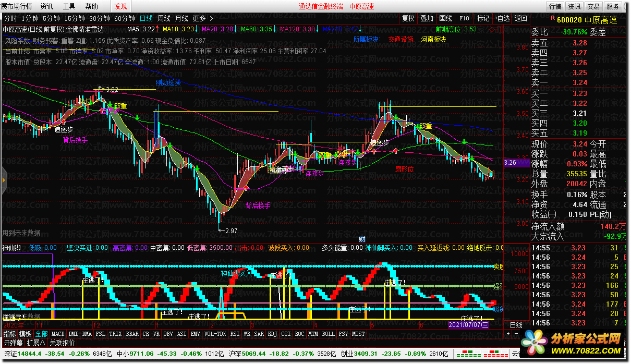This screenshot has width=631, height=364.
Task: Click the 行情 button at top right
Action: tap(555, 6)
